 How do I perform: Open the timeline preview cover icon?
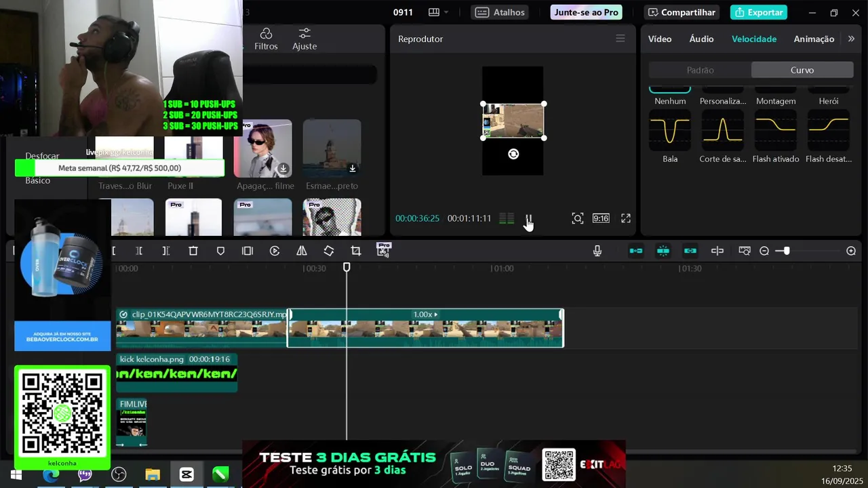tap(745, 251)
